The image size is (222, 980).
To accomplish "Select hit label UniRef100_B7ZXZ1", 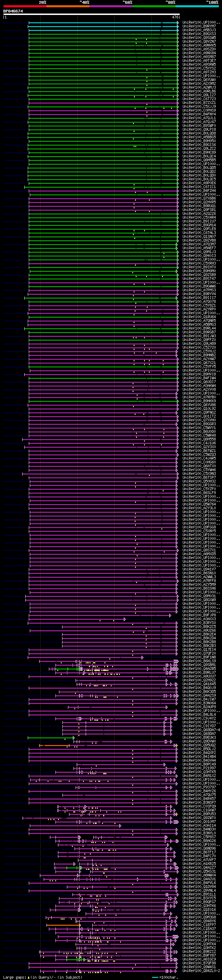I will (x=199, y=103).
